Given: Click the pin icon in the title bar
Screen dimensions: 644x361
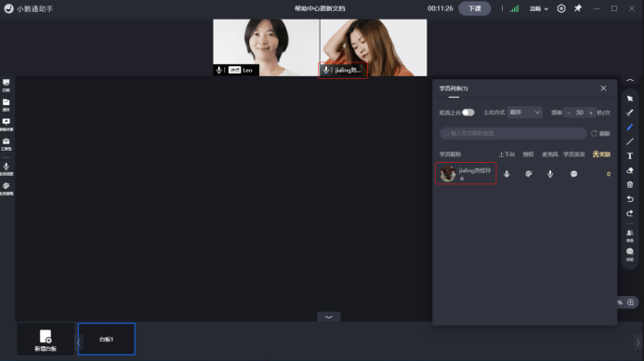Looking at the screenshot, I should click(x=578, y=8).
